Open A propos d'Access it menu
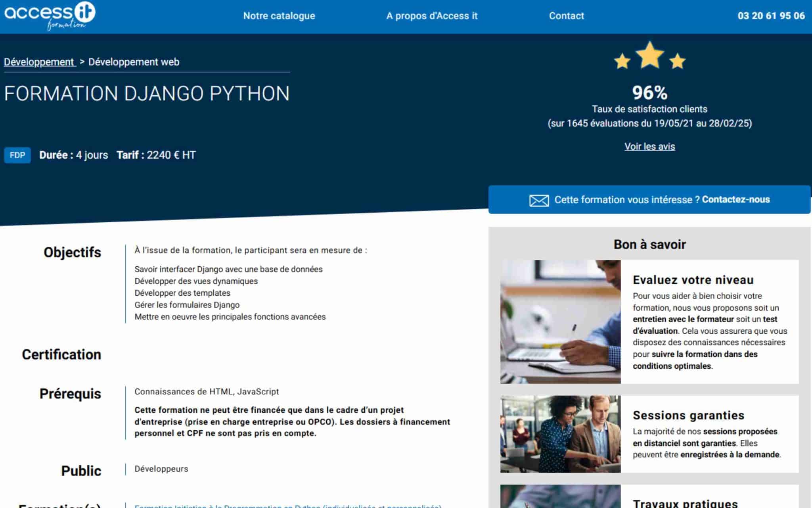812x508 pixels. click(x=432, y=16)
